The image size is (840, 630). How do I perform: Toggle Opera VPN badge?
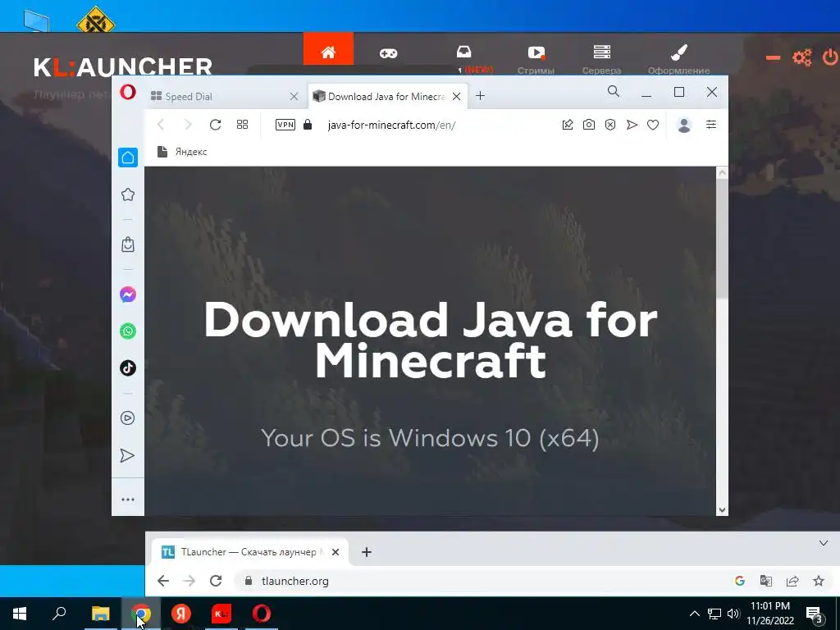point(285,125)
